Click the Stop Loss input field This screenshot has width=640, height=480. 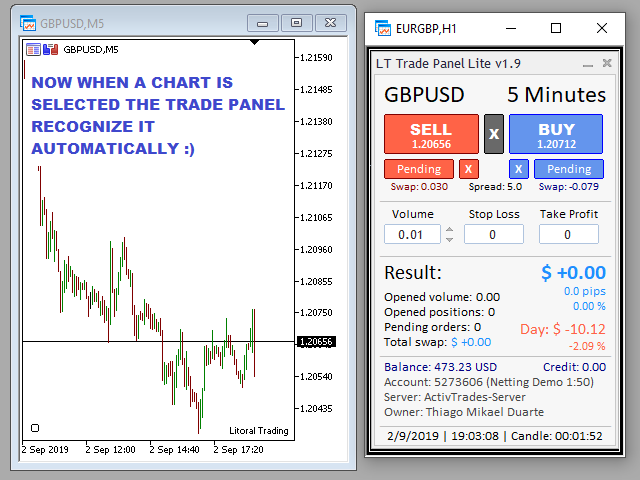493,234
